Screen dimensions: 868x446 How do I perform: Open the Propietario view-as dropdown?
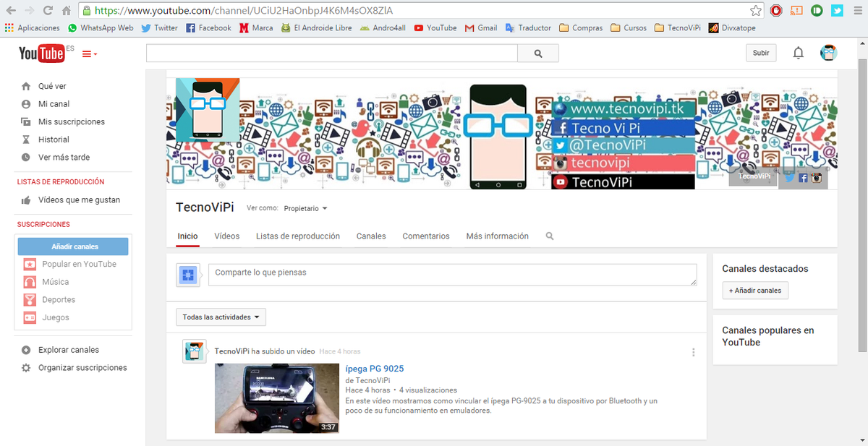pyautogui.click(x=305, y=208)
